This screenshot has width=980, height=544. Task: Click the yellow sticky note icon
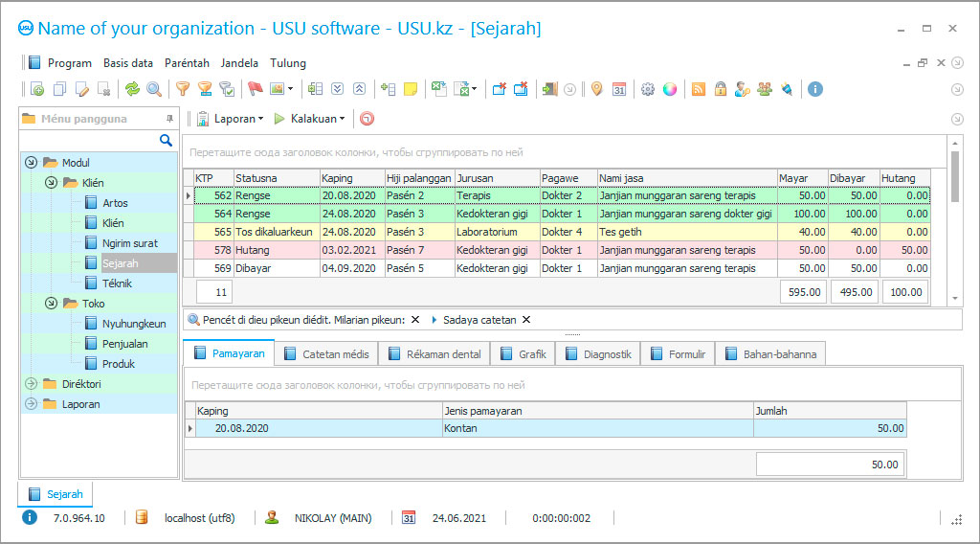[x=411, y=89]
